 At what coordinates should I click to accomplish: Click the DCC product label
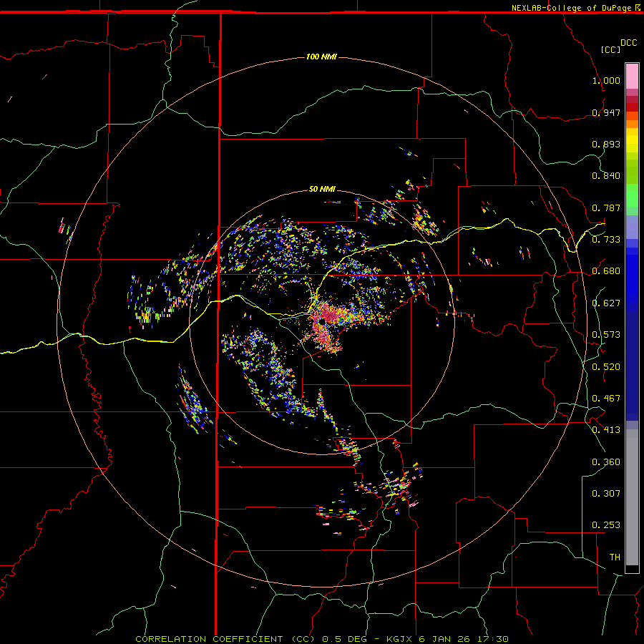click(628, 43)
